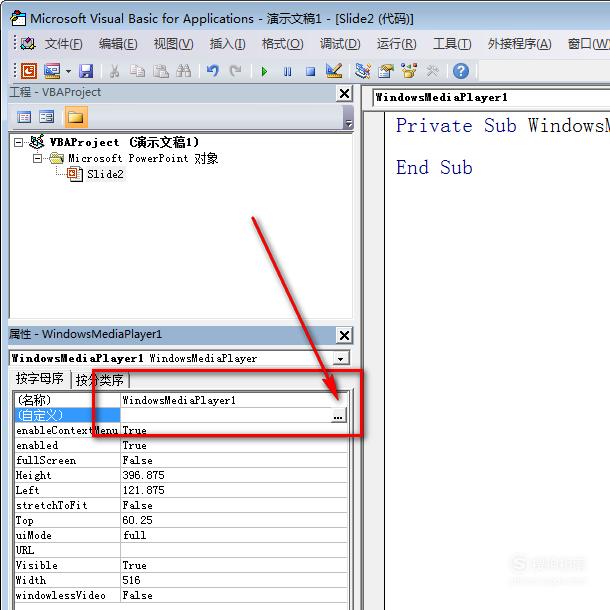Viewport: 610px width, 610px height.
Task: Toggle Folders button in project panel
Action: pos(76,117)
